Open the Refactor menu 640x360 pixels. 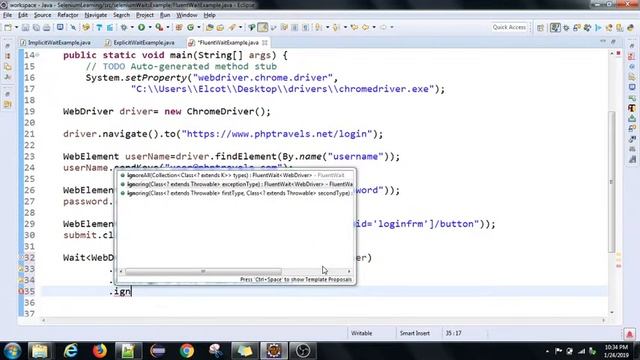coord(68,15)
